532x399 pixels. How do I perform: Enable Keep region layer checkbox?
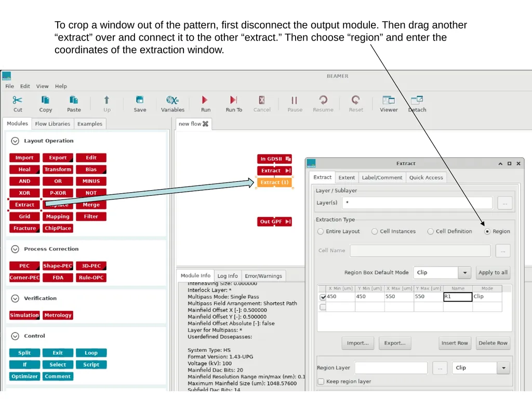[x=321, y=381]
